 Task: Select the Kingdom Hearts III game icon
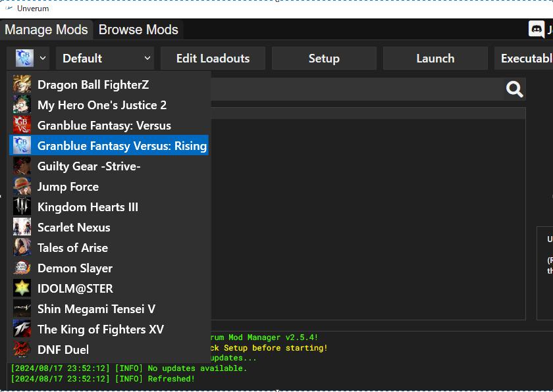point(22,207)
